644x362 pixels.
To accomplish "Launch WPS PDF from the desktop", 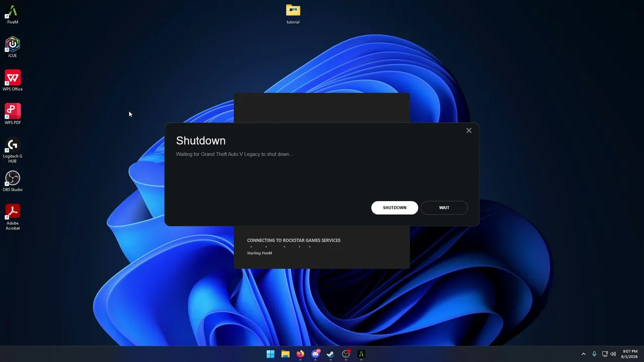I will (13, 115).
